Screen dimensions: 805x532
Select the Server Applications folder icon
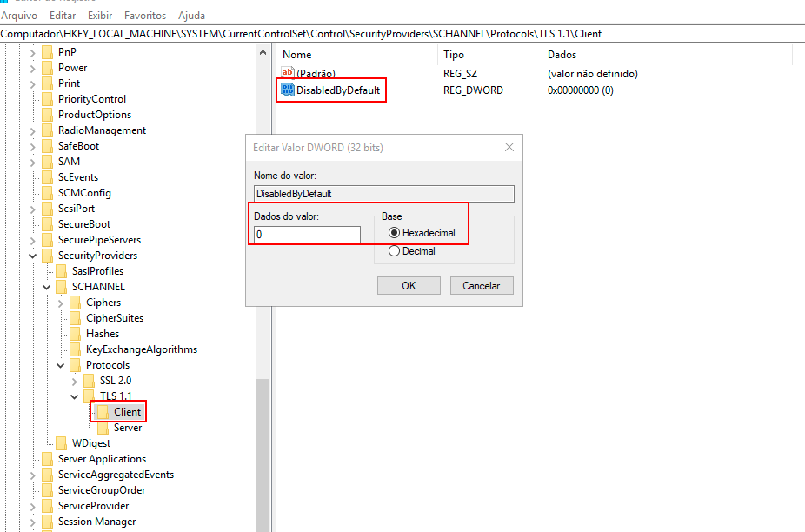coord(47,459)
